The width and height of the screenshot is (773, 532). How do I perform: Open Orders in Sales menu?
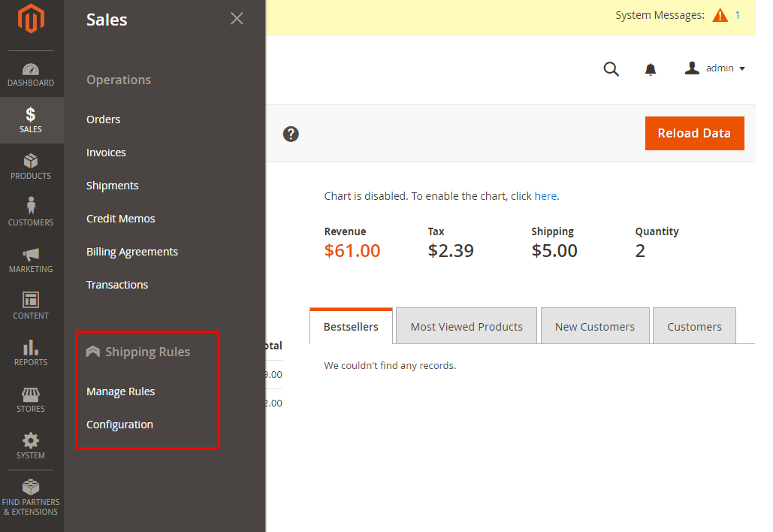[x=104, y=119]
